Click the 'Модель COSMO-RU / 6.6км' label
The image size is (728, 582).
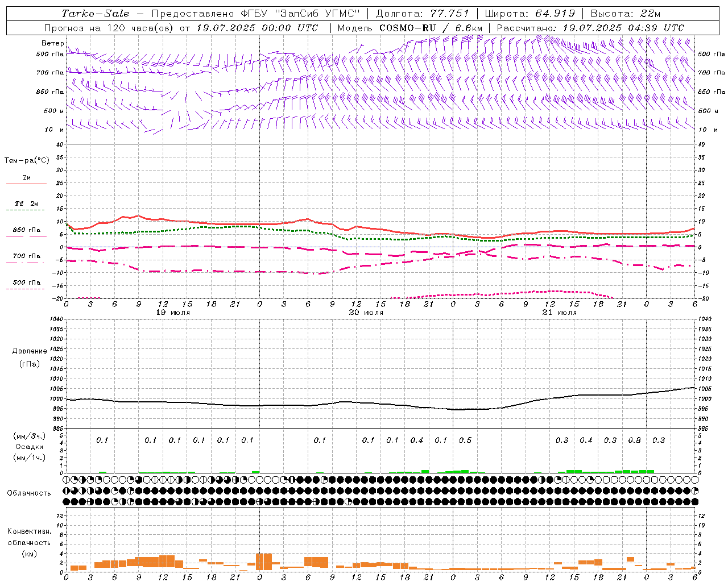(410, 28)
